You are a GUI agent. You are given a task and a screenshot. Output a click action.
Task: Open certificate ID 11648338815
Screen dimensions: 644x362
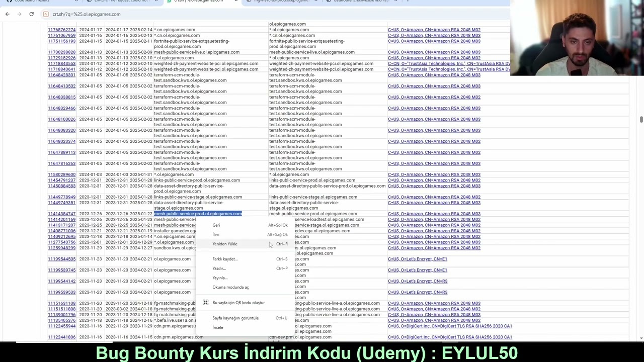(62, 97)
